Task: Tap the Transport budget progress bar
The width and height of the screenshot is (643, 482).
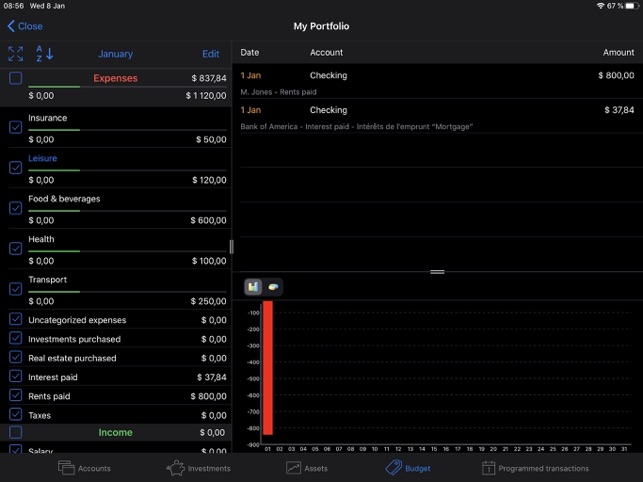Action: 127,292
